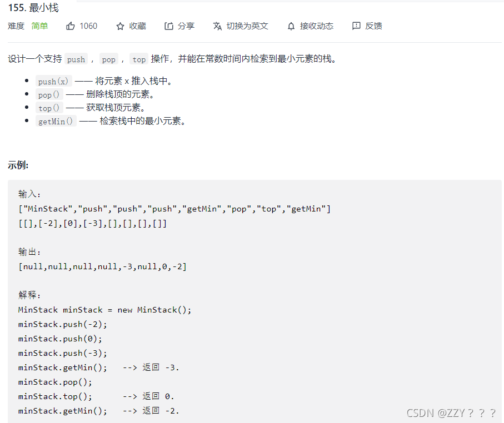Viewport: 504px width, 423px height.
Task: Click the 输入: label in example
Action: (29, 194)
